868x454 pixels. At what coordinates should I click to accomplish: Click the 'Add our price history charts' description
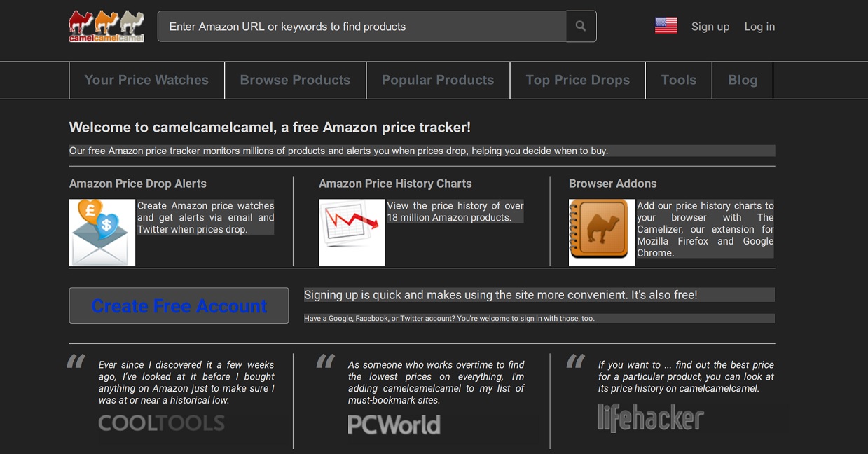[x=705, y=229]
